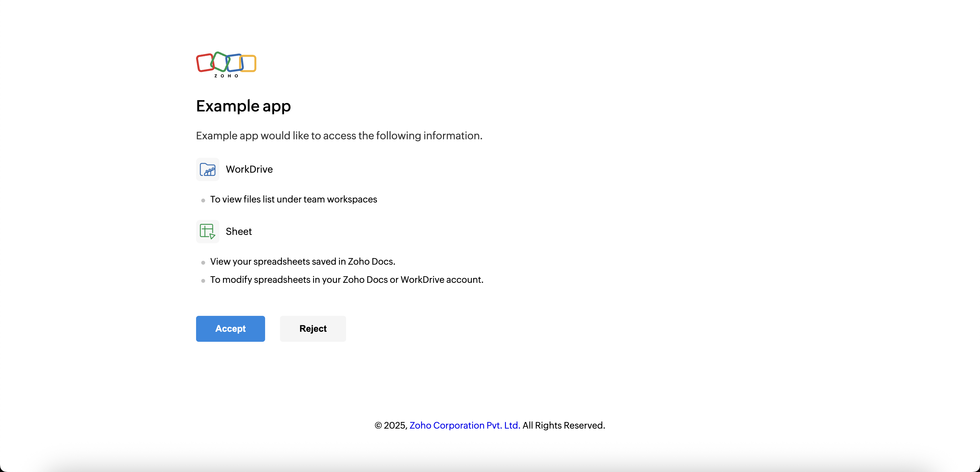Click the © 2025 copyright text

391,425
